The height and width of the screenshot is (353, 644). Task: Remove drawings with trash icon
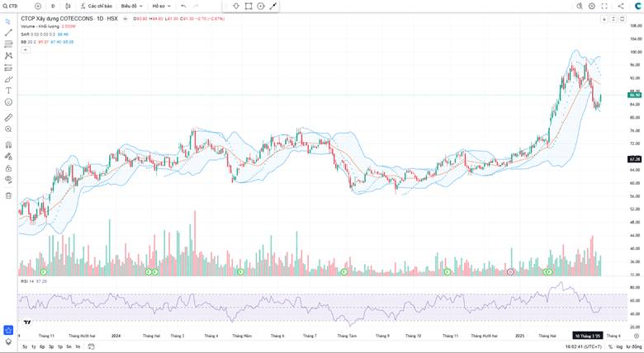coord(8,195)
